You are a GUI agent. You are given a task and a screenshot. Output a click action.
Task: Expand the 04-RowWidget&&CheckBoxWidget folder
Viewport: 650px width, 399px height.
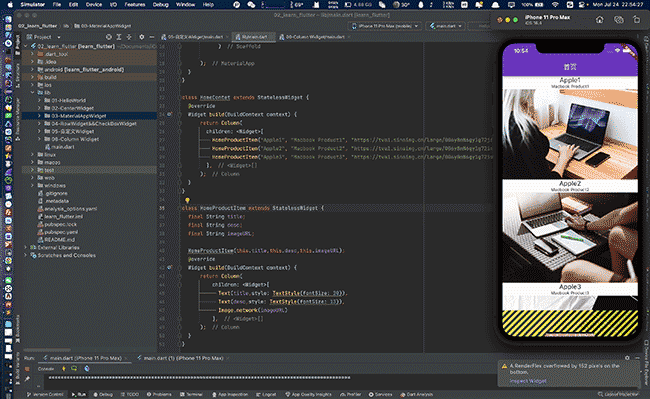point(39,123)
